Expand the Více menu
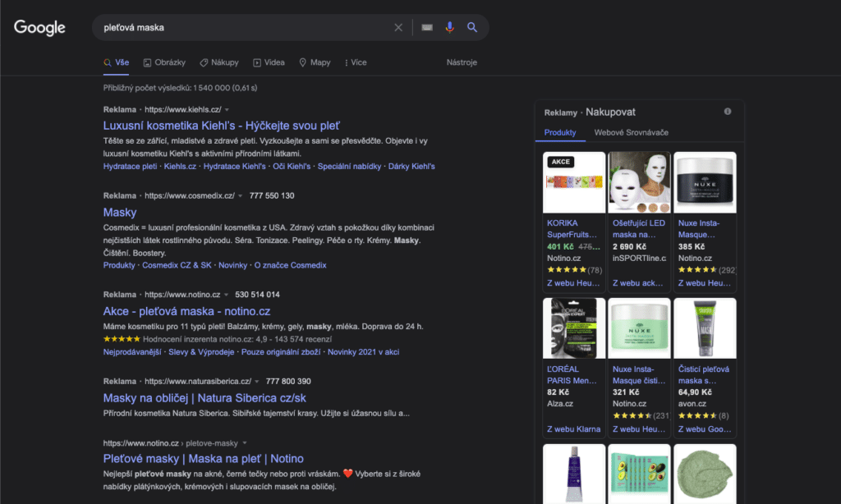This screenshot has height=504, width=841. click(356, 62)
